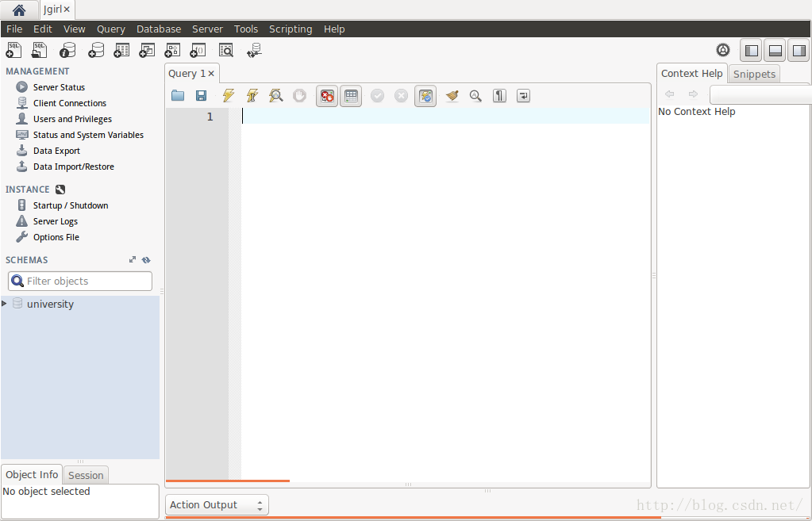Switch to the Snippets tab
The image size is (812, 521).
[x=753, y=74]
